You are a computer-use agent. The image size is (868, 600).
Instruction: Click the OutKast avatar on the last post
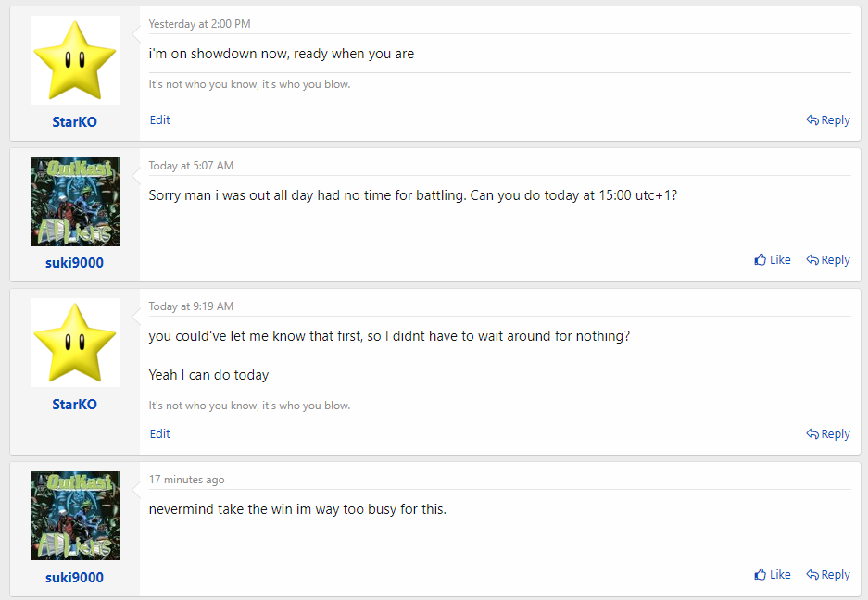75,516
